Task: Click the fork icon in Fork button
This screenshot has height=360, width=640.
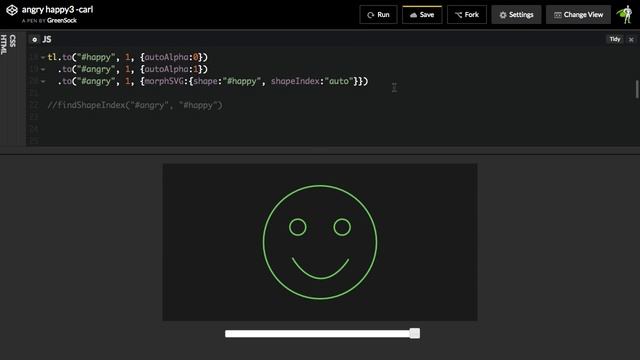Action: pos(459,15)
